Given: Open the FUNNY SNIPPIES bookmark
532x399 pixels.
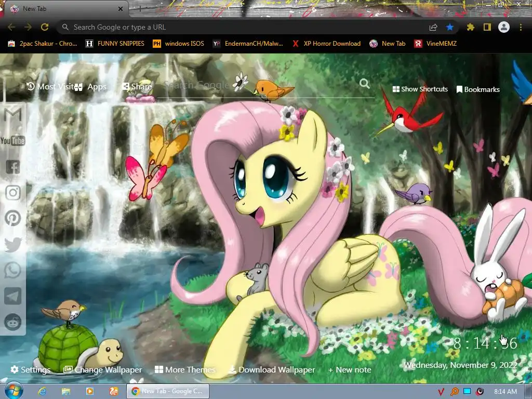Looking at the screenshot, I should 115,44.
